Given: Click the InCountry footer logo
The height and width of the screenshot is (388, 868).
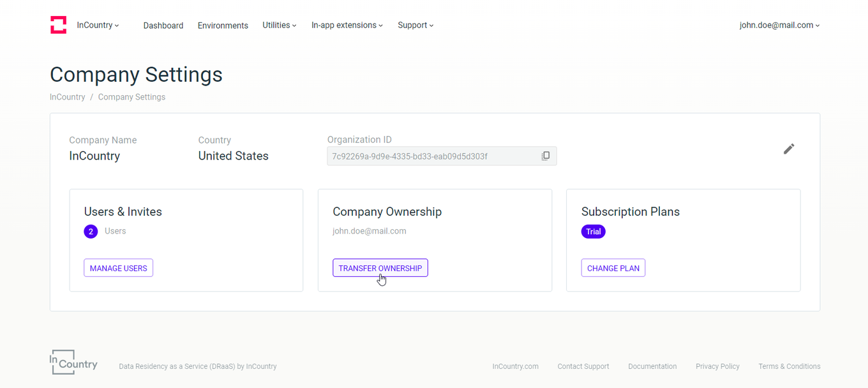Looking at the screenshot, I should [x=73, y=362].
